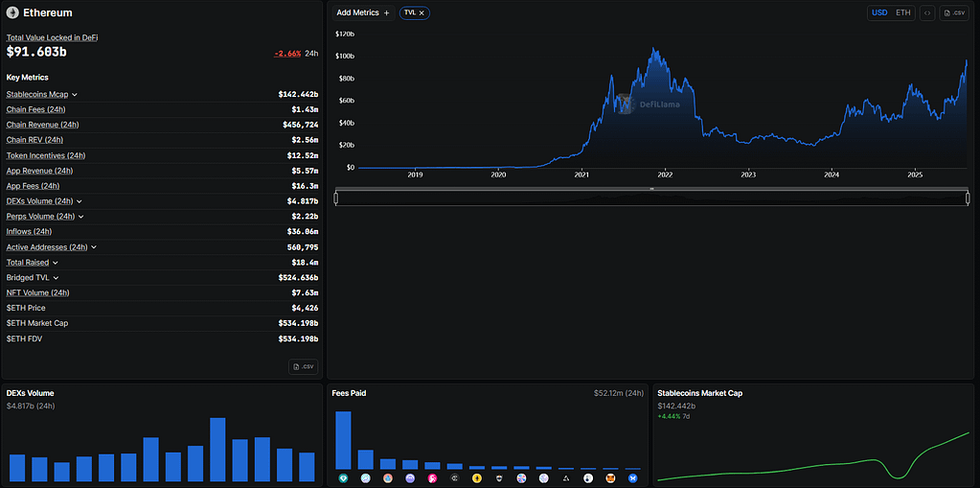Screen dimensions: 980x488
Task: Click the dark circle C-letter icon under Fees Paid
Action: click(x=455, y=478)
